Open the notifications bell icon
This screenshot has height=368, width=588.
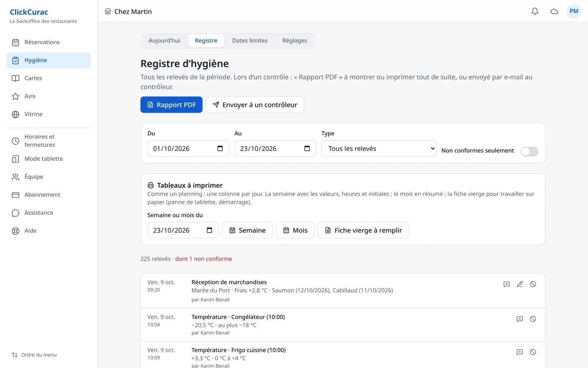pos(535,11)
